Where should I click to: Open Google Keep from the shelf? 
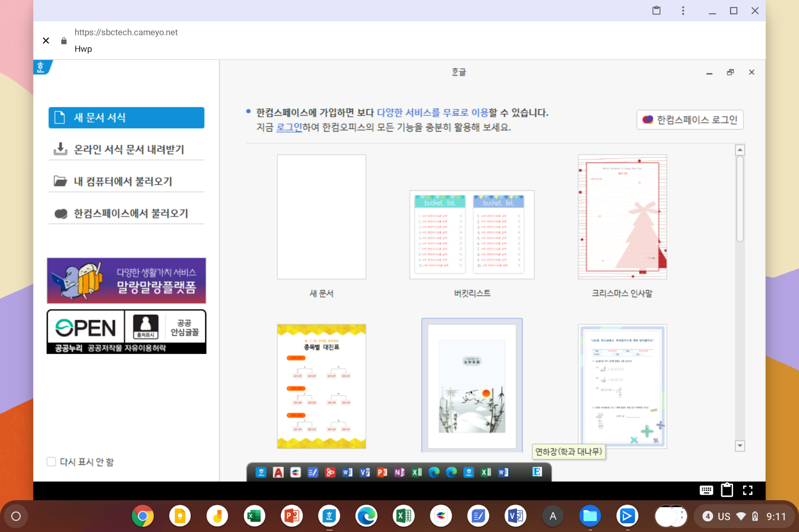tap(180, 516)
